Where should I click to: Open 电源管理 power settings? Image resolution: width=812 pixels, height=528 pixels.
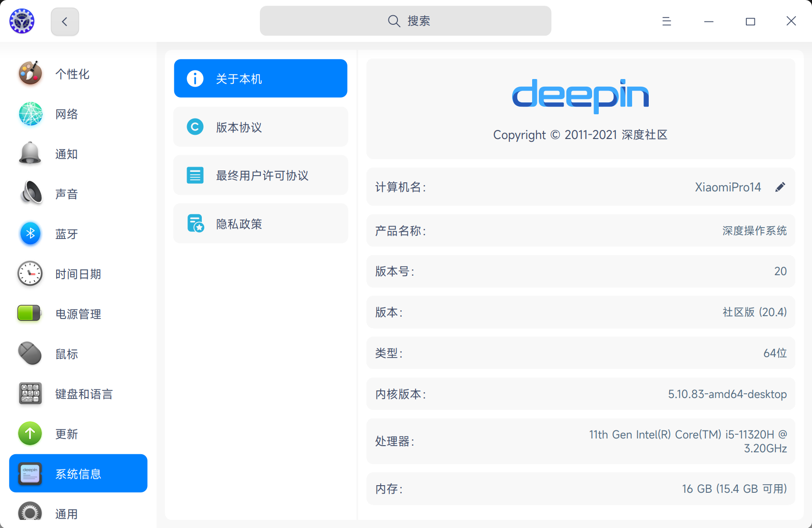(78, 314)
